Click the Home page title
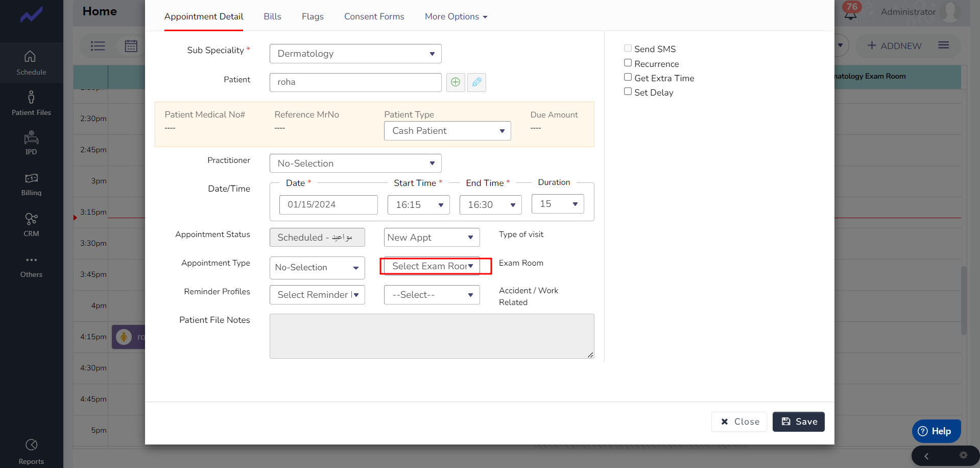 (x=100, y=11)
